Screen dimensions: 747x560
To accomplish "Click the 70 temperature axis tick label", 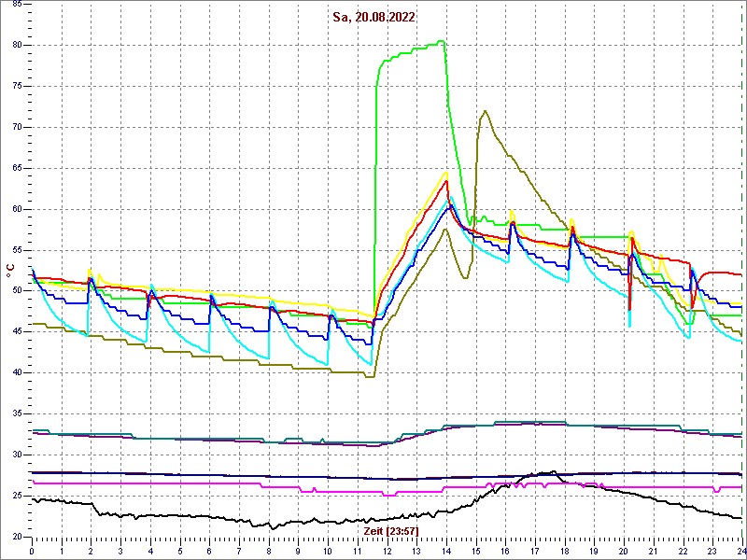I will click(15, 127).
